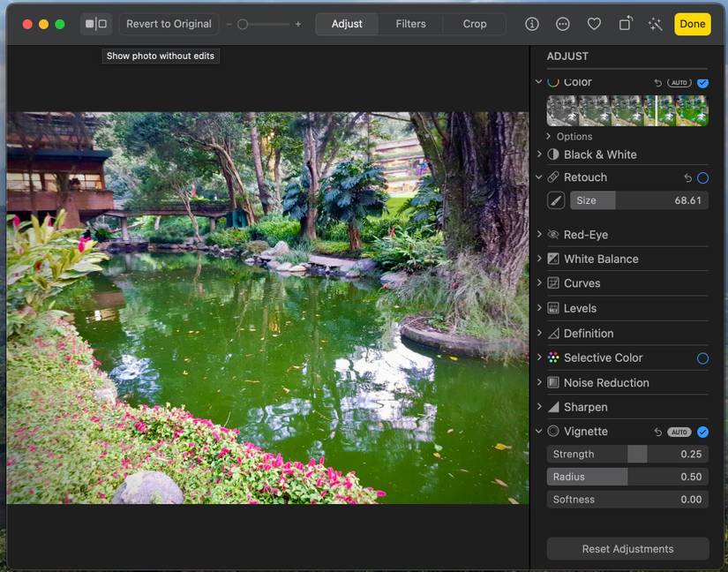The height and width of the screenshot is (572, 728).
Task: Collapse the Retouch section
Action: (x=538, y=177)
